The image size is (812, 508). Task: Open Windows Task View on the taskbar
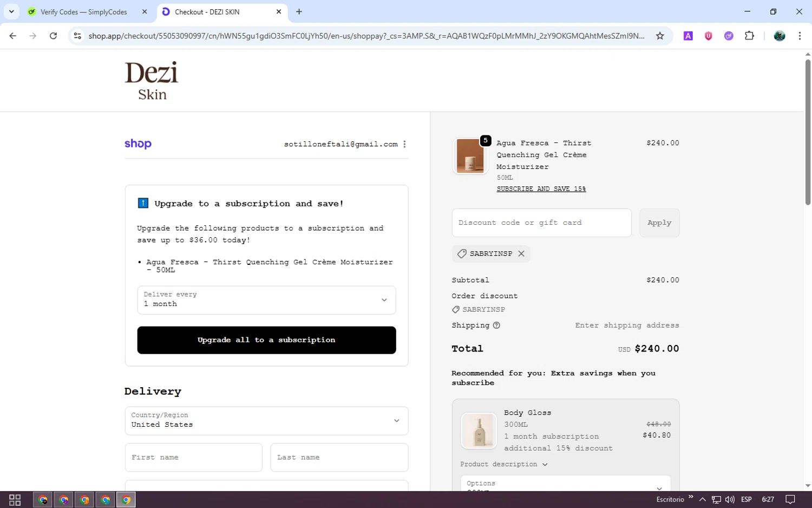15,499
